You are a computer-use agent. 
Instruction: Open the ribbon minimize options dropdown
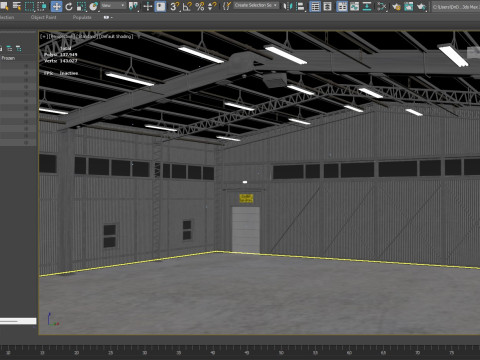(x=108, y=17)
